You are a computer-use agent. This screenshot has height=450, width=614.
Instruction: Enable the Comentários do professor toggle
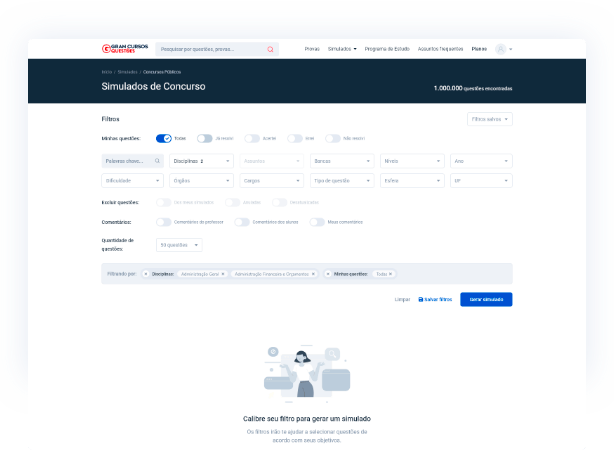[x=163, y=222]
